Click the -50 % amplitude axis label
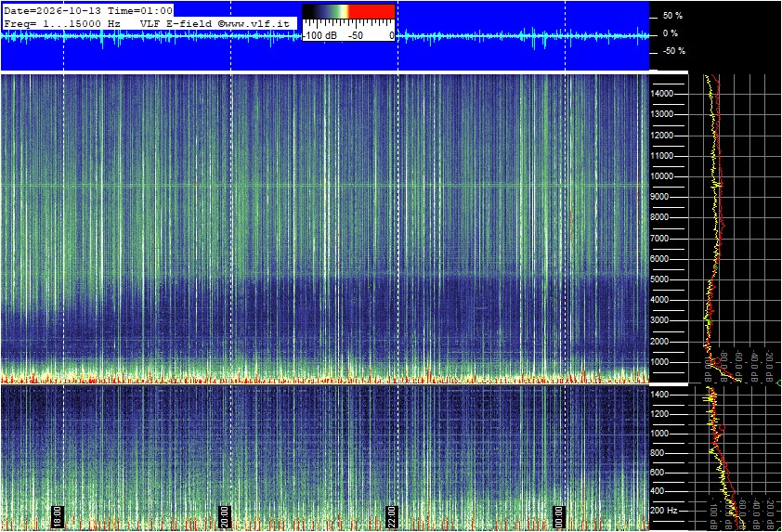Screen dimensions: 782x532 click(x=673, y=51)
